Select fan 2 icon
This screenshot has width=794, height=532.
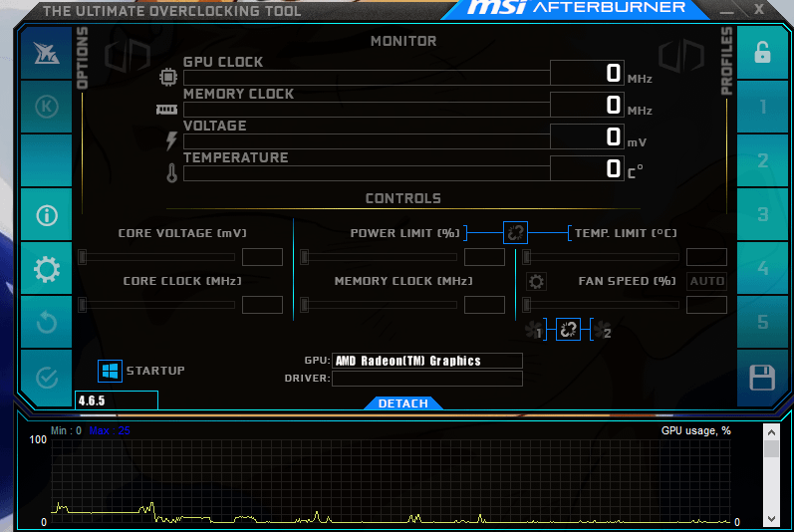pos(603,331)
